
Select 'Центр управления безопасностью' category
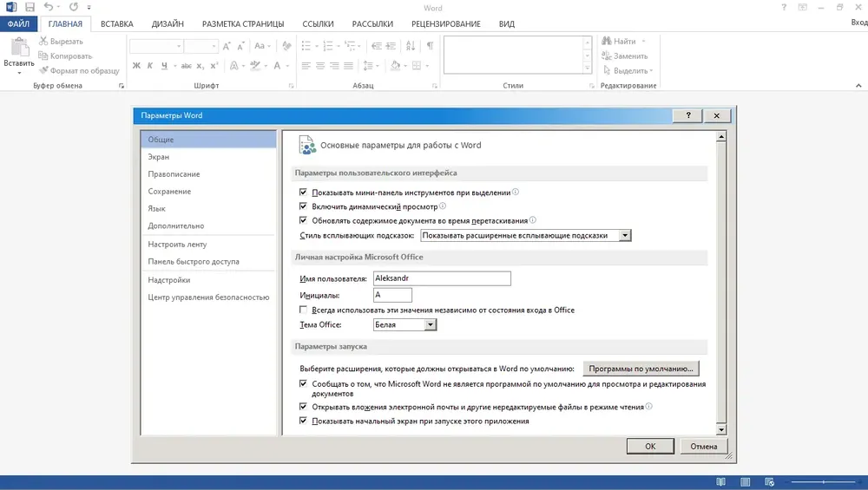(208, 297)
